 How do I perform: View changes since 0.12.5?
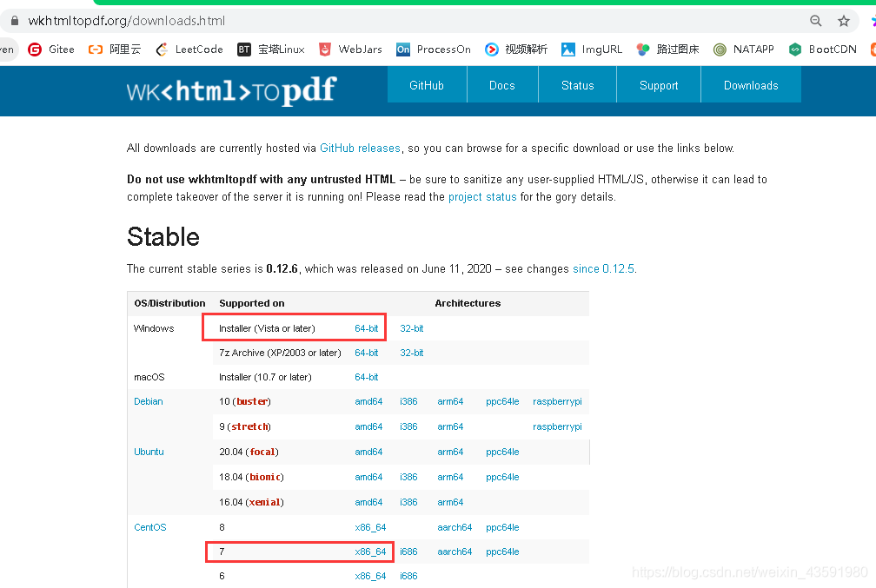coord(603,269)
